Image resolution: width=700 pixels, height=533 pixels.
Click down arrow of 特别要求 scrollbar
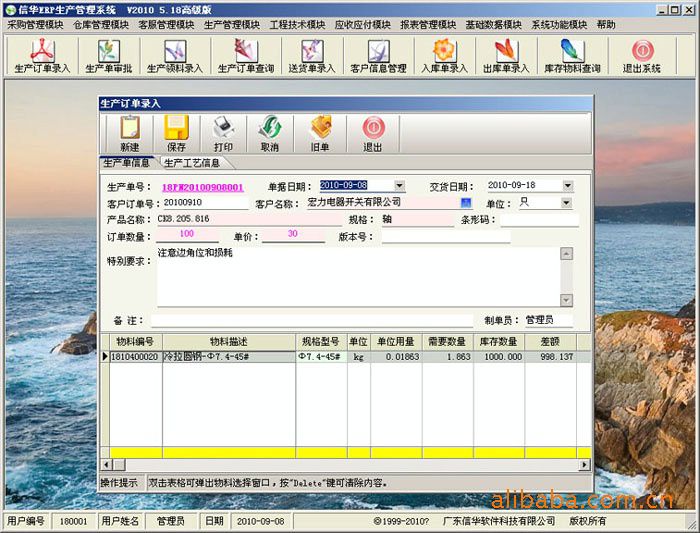point(566,300)
